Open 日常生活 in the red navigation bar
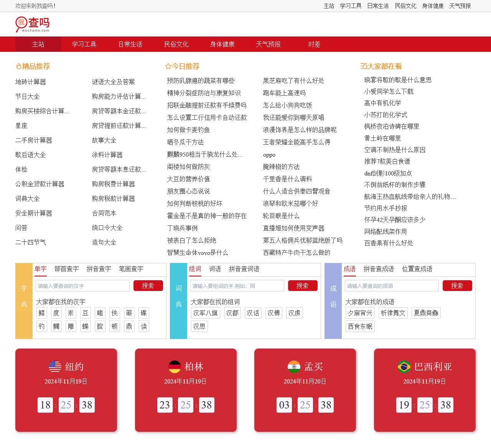The height and width of the screenshot is (448, 491). (x=130, y=44)
